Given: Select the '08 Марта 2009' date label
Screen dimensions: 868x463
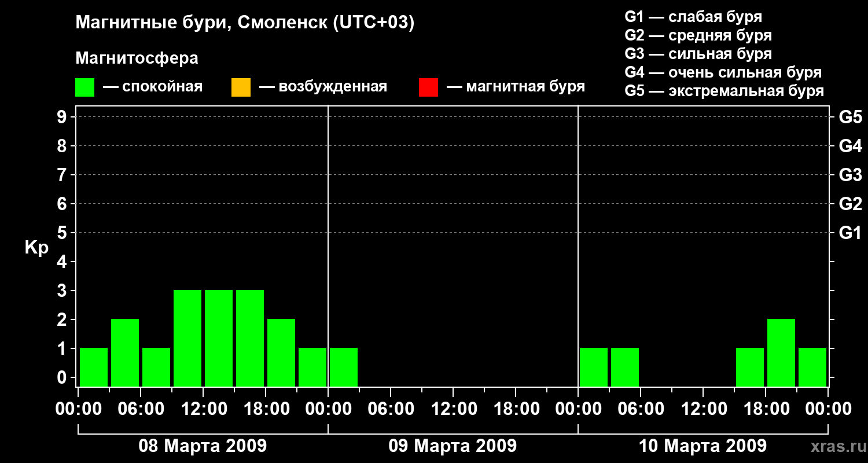Looking at the screenshot, I should tap(203, 446).
